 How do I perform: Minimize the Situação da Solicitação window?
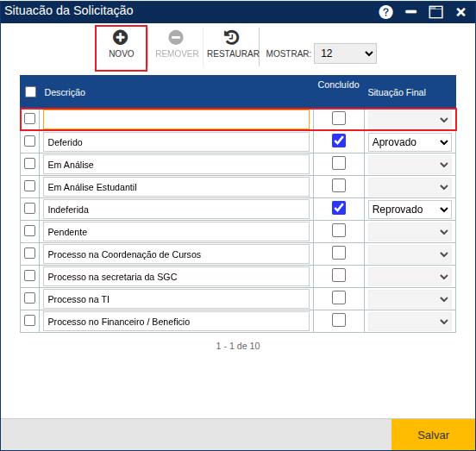410,12
